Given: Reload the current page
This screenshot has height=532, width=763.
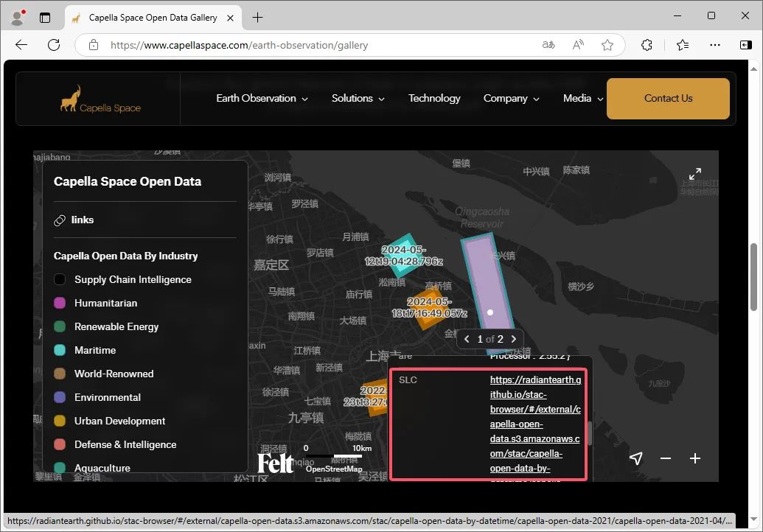Looking at the screenshot, I should pyautogui.click(x=54, y=45).
